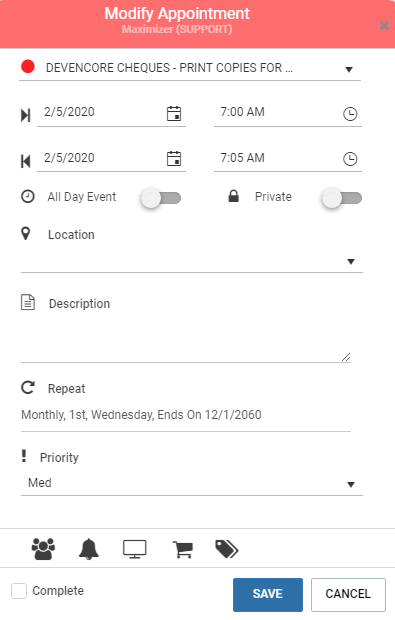Click the red color dot

pos(28,66)
